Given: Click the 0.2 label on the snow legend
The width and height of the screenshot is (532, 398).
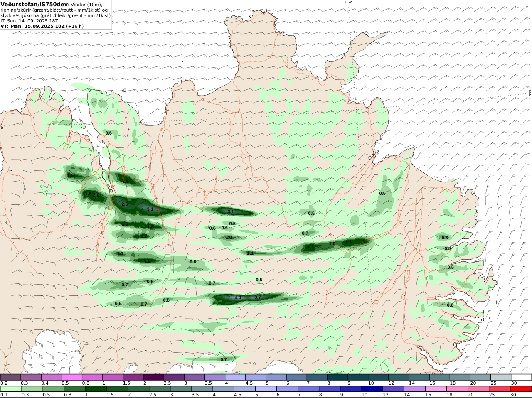Looking at the screenshot, I should [3, 383].
